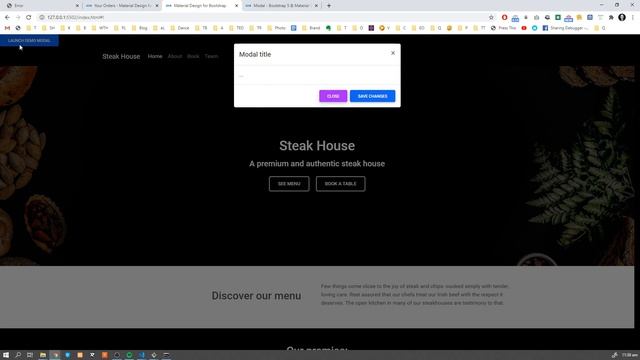Bookmark this page with the star icon
The image size is (640, 360).
pyautogui.click(x=491, y=17)
